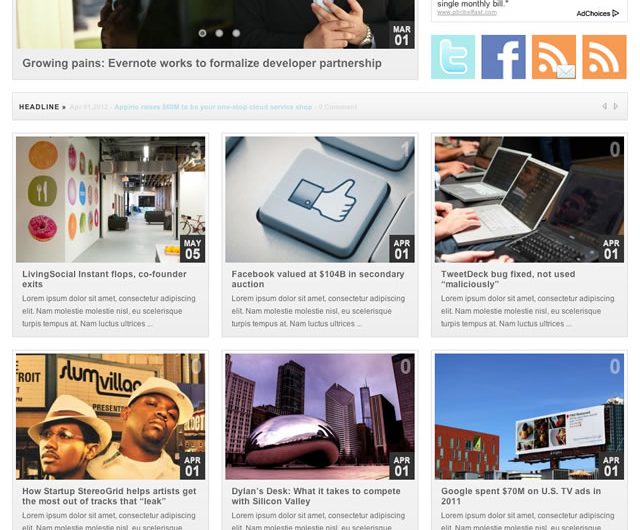Select the first slider dot
The height and width of the screenshot is (530, 640).
(202, 33)
